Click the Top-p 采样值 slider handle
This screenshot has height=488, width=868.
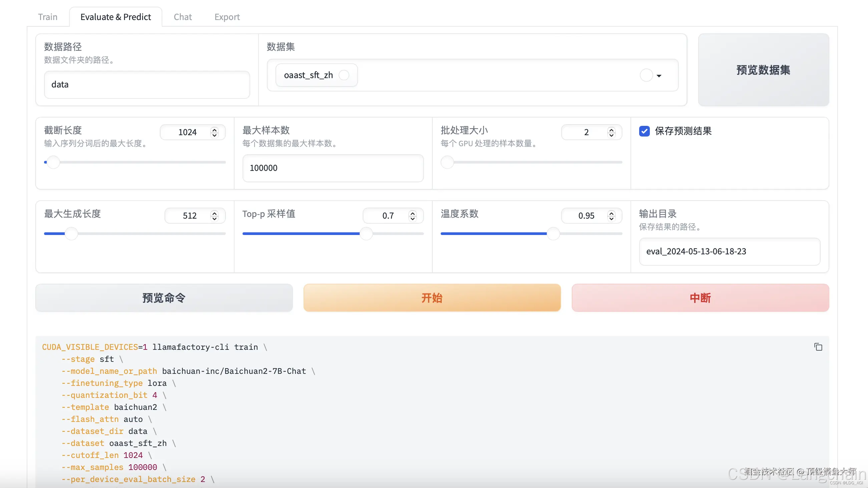coord(366,233)
